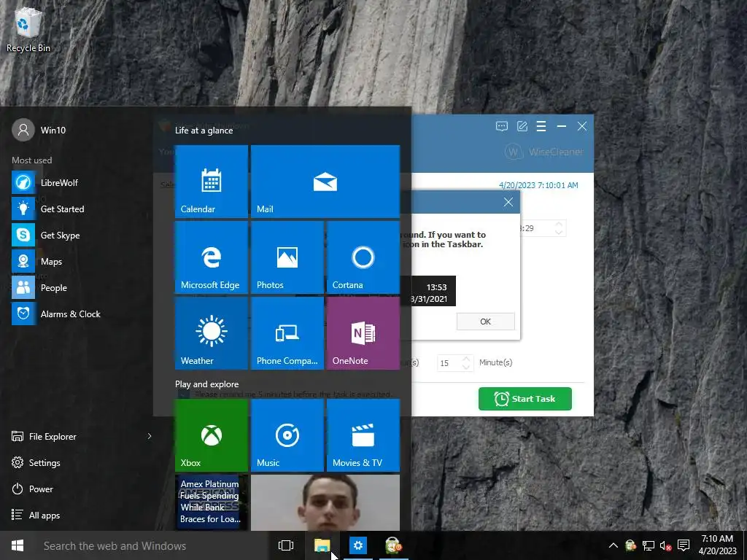
Task: Launch Microsoft Edge tile
Action: (211, 257)
